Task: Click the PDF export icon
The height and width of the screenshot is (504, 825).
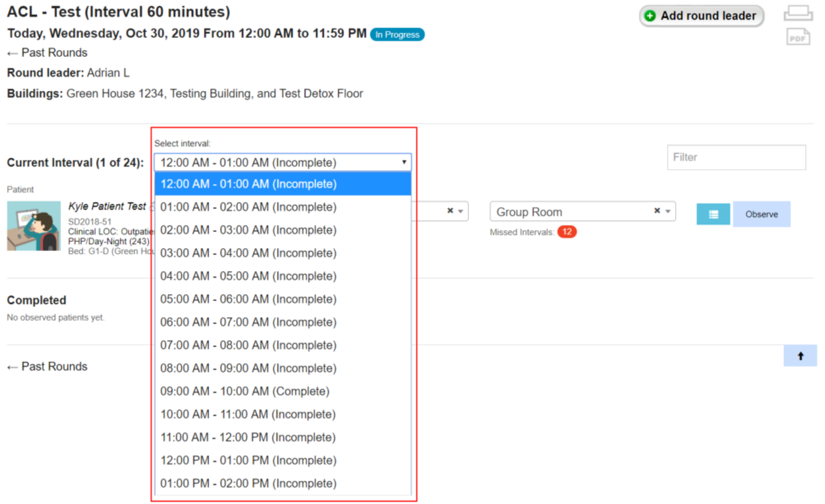Action: pyautogui.click(x=798, y=37)
